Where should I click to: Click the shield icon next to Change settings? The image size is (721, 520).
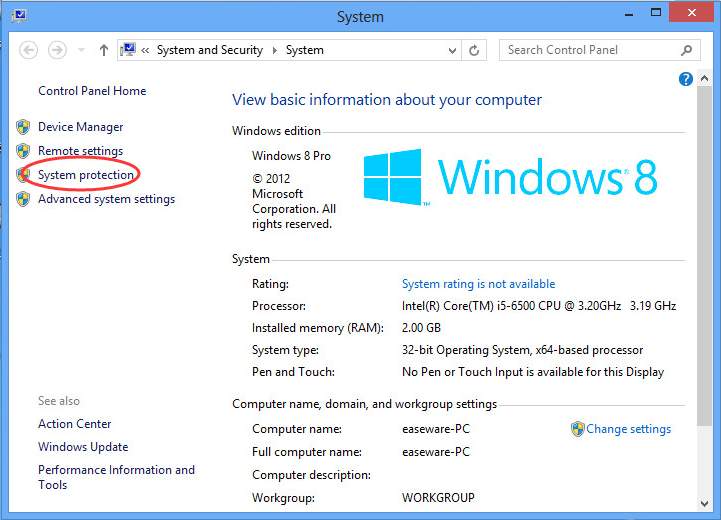coord(578,429)
